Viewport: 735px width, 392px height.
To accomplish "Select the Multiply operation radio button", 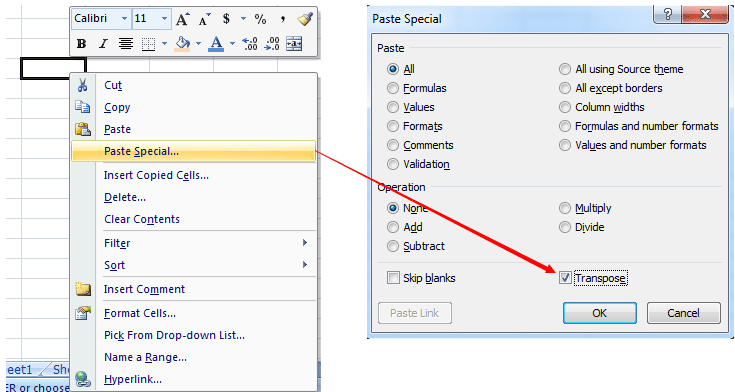I will pos(565,208).
